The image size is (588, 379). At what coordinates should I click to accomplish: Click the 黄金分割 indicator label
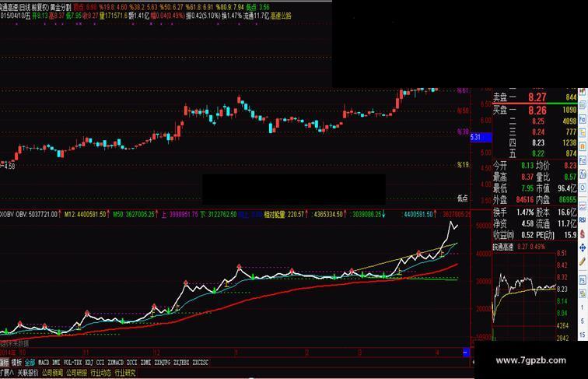61,7
